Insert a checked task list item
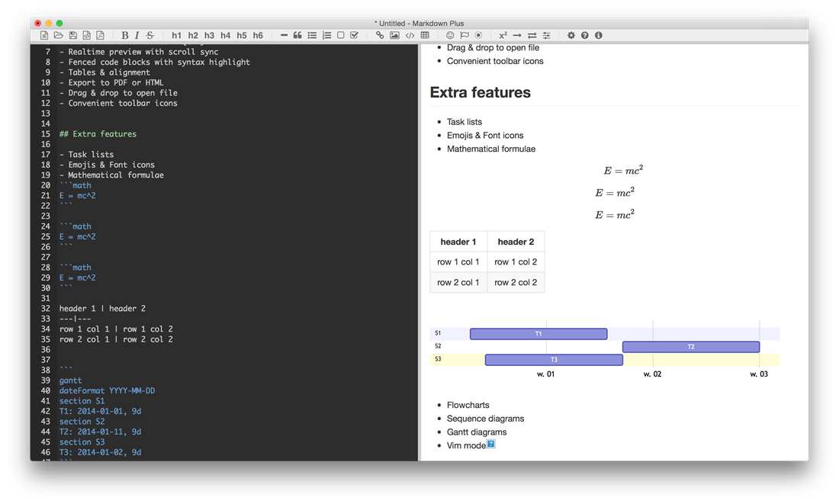This screenshot has height=504, width=839. pos(355,36)
